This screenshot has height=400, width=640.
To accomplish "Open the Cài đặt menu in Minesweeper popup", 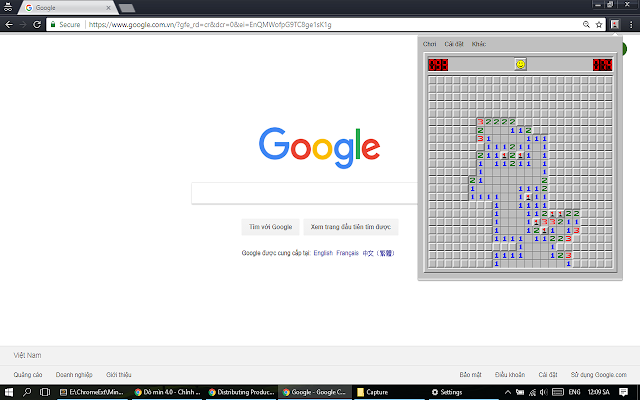I will coord(454,44).
